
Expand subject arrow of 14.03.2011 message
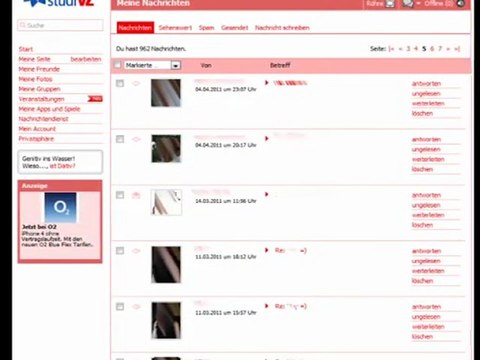pos(267,194)
